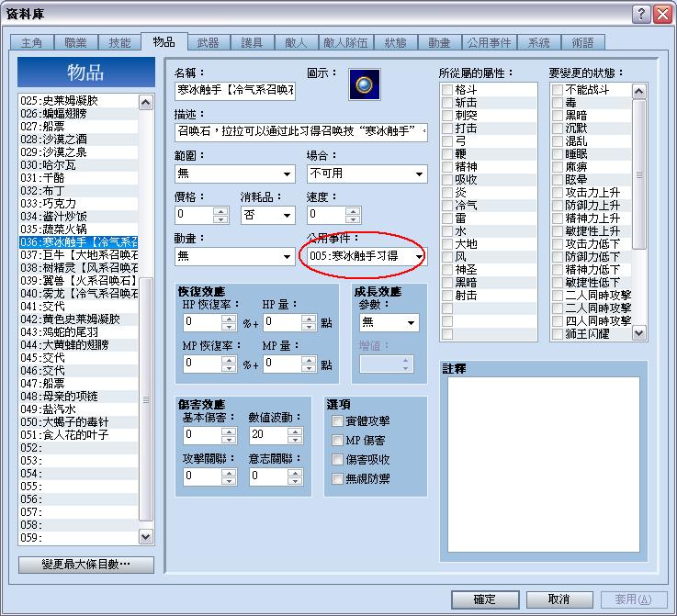Click the 數值波動 field showing 20
This screenshot has height=616, width=677.
(268, 435)
